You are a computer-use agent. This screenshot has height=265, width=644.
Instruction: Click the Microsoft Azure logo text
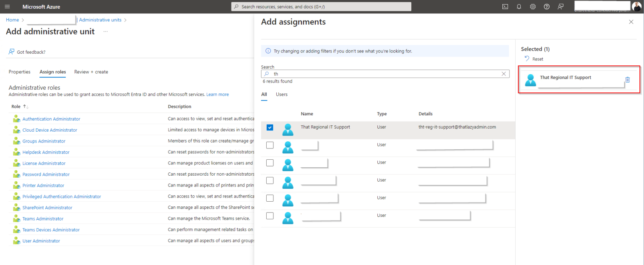click(x=41, y=7)
